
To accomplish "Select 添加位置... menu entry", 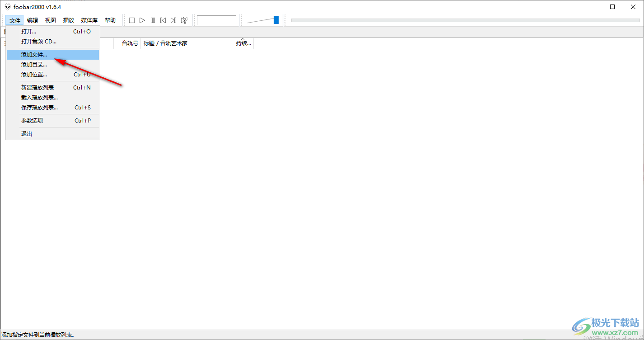I will pos(53,75).
